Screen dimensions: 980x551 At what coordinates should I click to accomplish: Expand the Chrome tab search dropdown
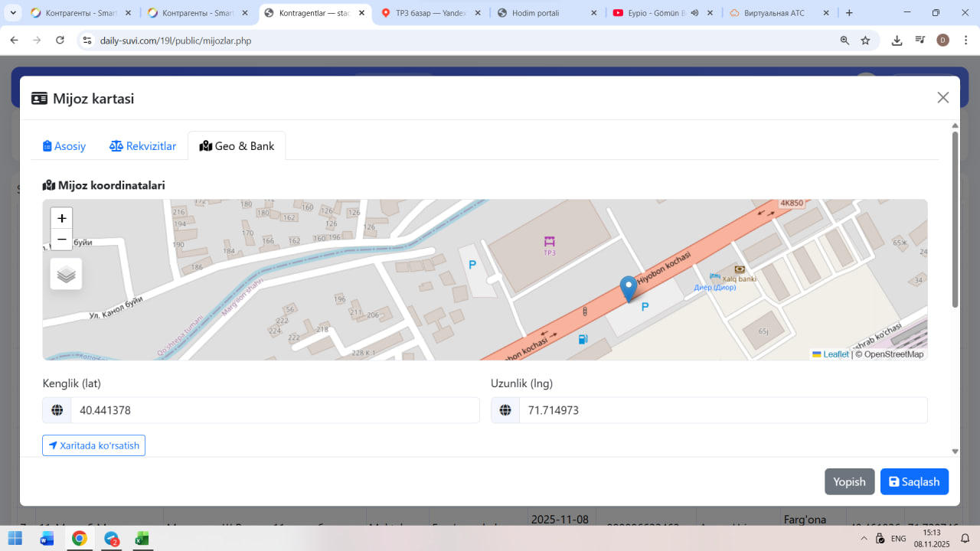tap(13, 13)
